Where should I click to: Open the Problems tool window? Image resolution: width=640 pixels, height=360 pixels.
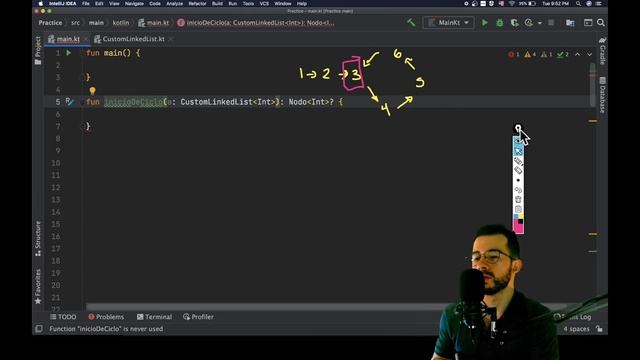tap(106, 317)
